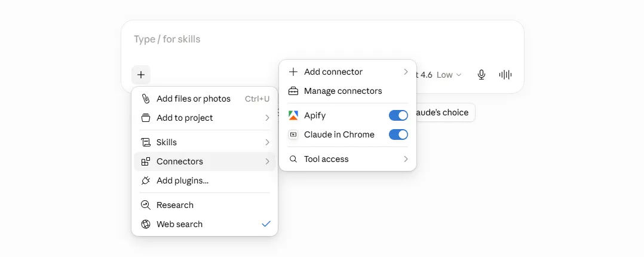The height and width of the screenshot is (257, 644).
Task: Click the Connectors grid icon
Action: tap(146, 161)
